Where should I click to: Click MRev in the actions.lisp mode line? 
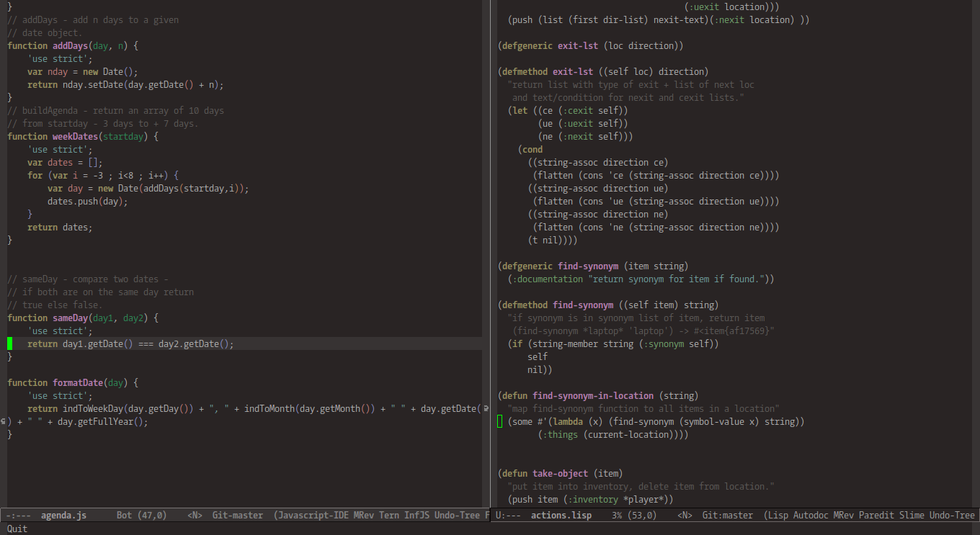click(x=844, y=516)
